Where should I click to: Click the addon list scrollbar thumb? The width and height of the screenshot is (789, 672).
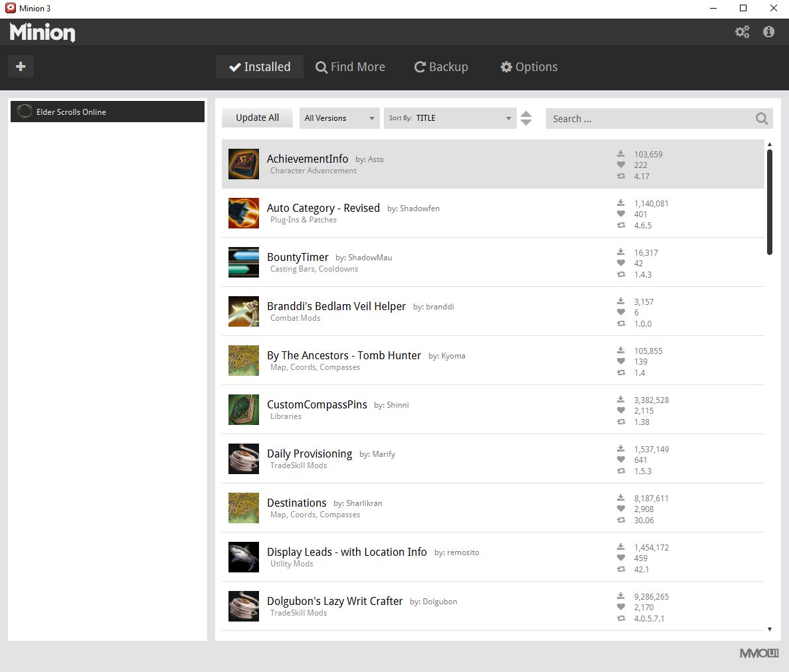tap(769, 203)
